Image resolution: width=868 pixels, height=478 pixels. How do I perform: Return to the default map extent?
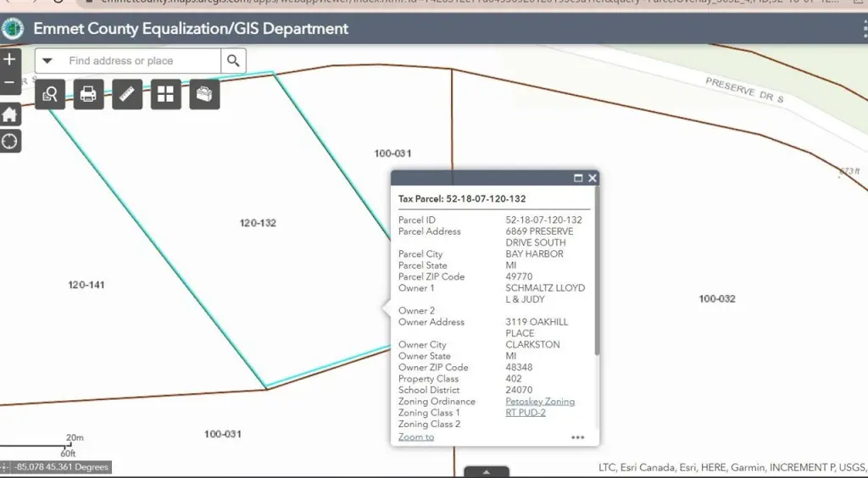[x=9, y=114]
